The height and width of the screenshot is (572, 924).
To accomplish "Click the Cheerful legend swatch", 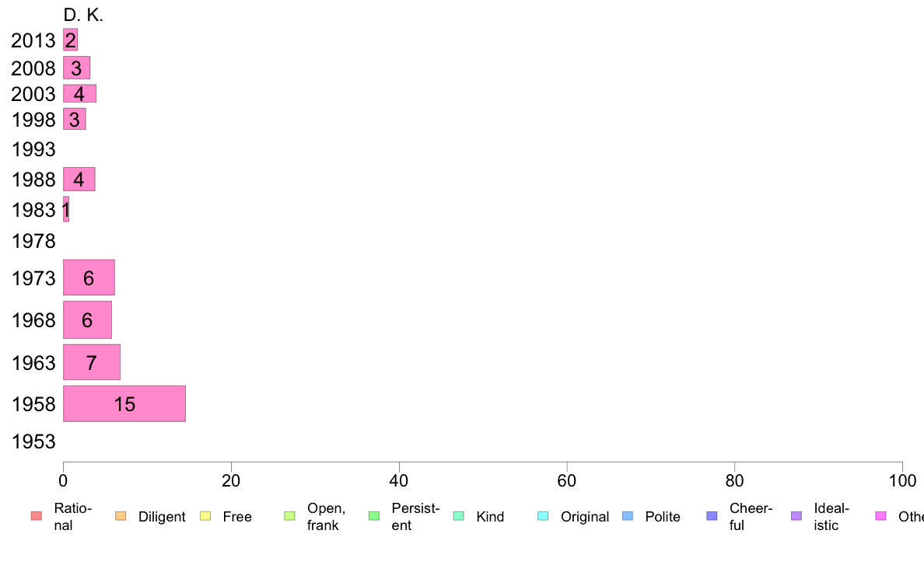I will click(712, 516).
